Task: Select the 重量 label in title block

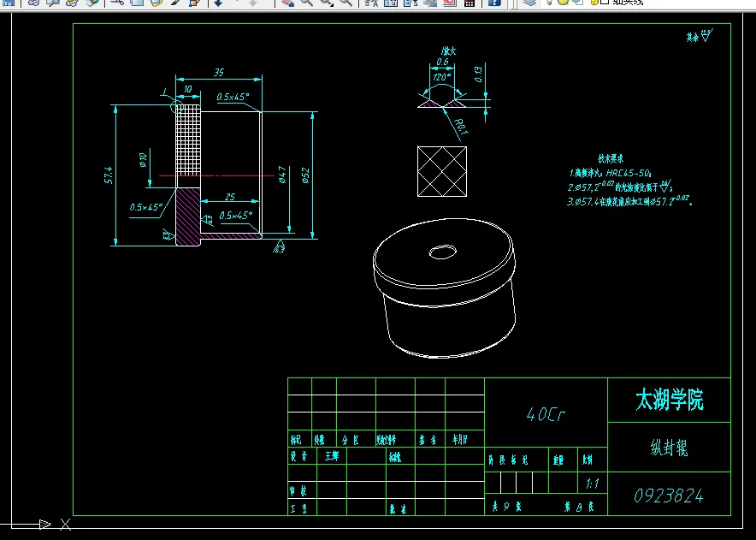Action: click(558, 460)
